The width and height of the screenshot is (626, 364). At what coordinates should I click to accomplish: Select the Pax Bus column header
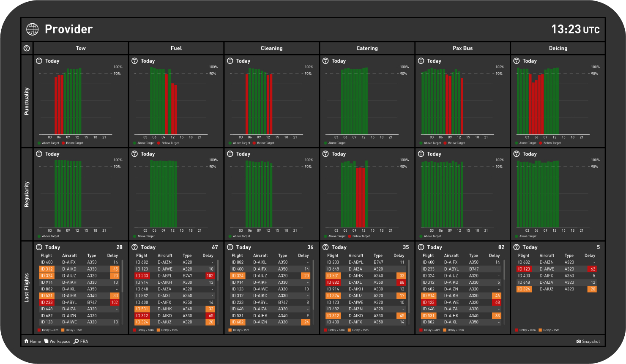[x=462, y=48]
